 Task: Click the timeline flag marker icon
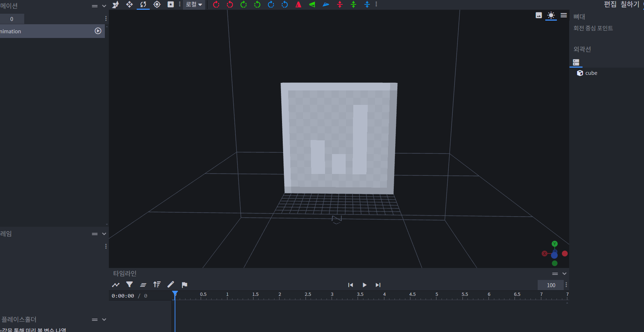[x=184, y=285]
